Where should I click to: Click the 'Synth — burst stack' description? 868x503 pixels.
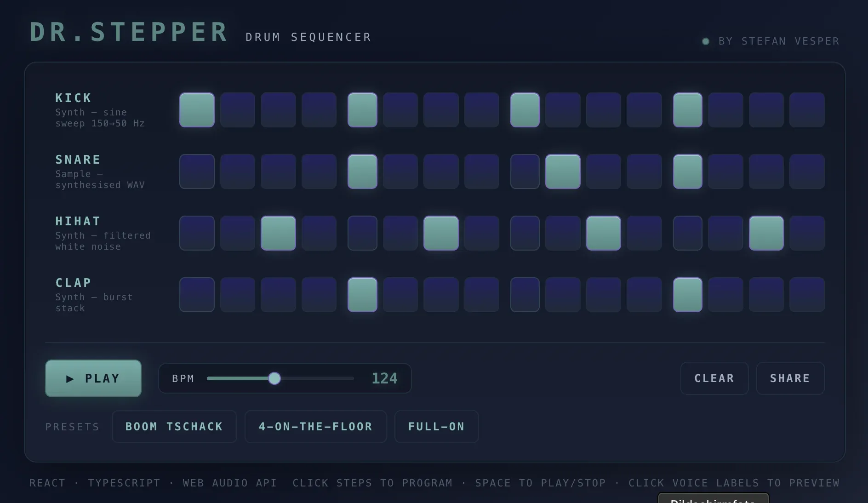(94, 303)
